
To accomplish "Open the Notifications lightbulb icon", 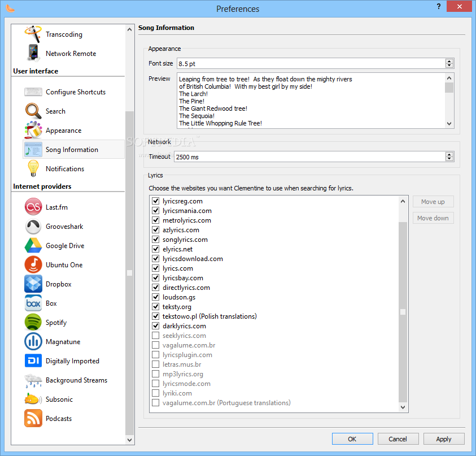I will tap(33, 168).
